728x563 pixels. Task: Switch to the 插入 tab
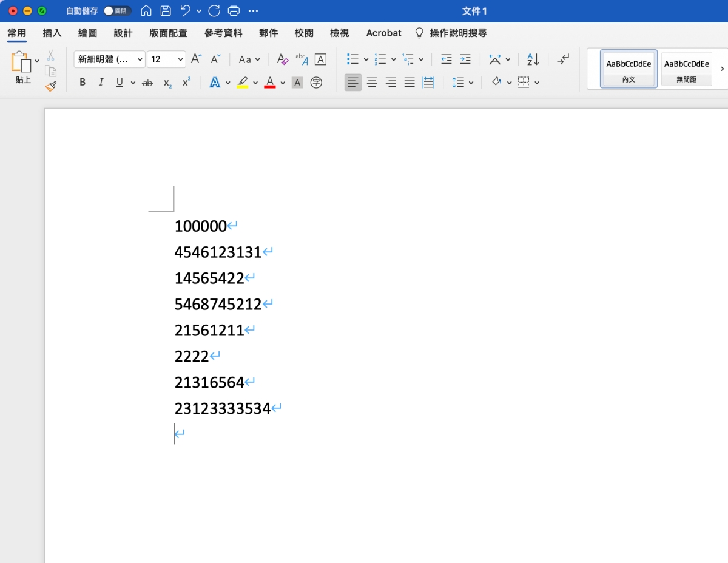point(52,33)
